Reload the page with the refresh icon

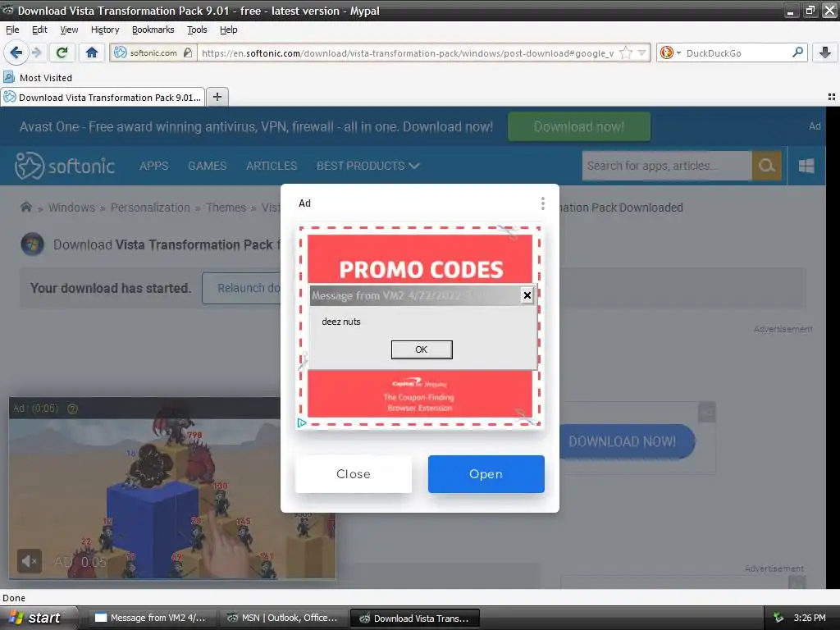[x=62, y=52]
